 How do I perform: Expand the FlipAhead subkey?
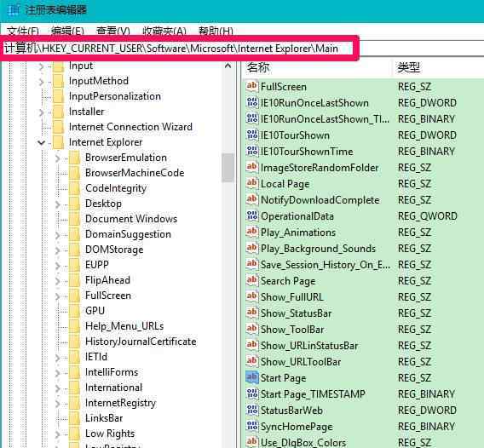(x=57, y=281)
